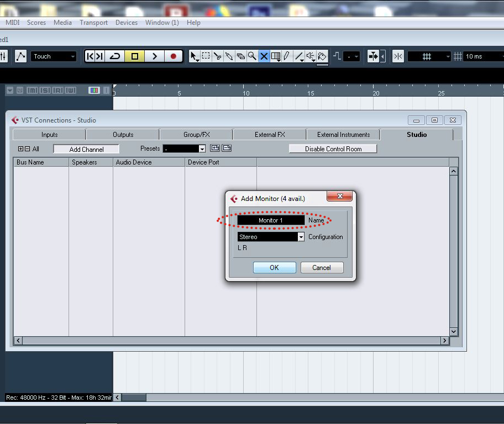The height and width of the screenshot is (424, 504).
Task: Go to previous marker in transport
Action: pos(90,56)
